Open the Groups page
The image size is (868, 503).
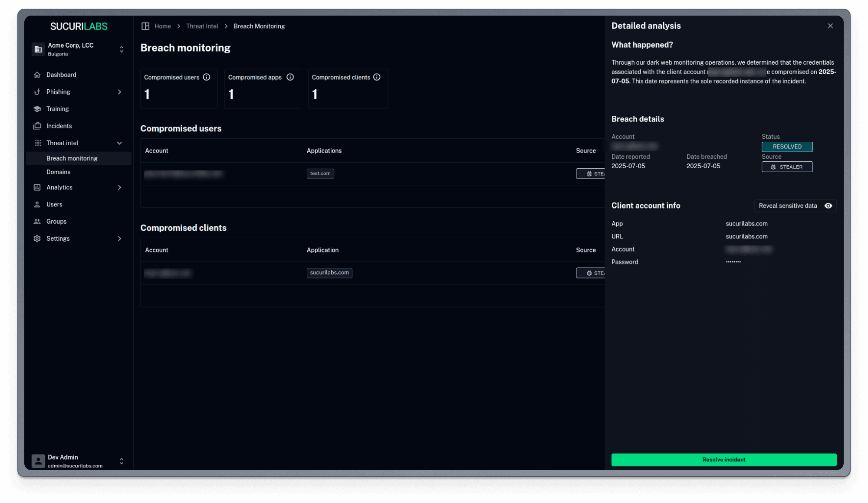tap(56, 222)
